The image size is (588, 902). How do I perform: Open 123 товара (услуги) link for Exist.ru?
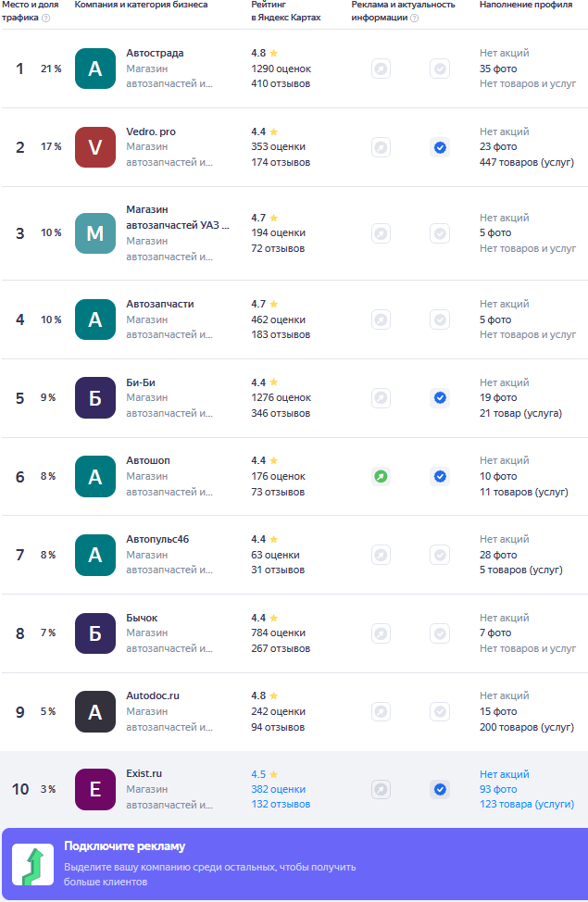(526, 804)
